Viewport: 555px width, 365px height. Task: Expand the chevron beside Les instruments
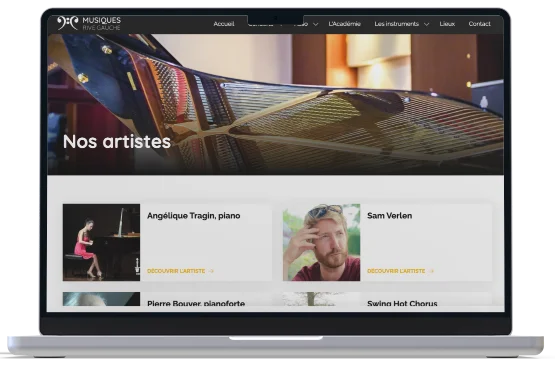(x=427, y=24)
